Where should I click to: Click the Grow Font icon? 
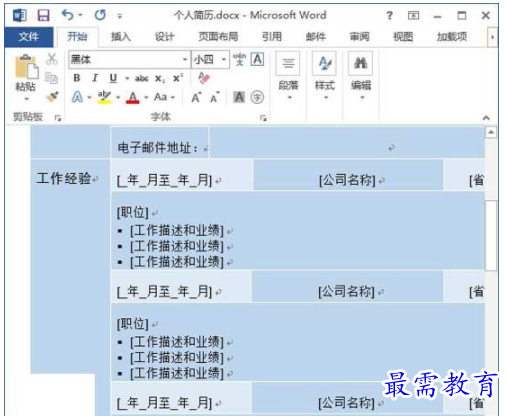[x=196, y=97]
